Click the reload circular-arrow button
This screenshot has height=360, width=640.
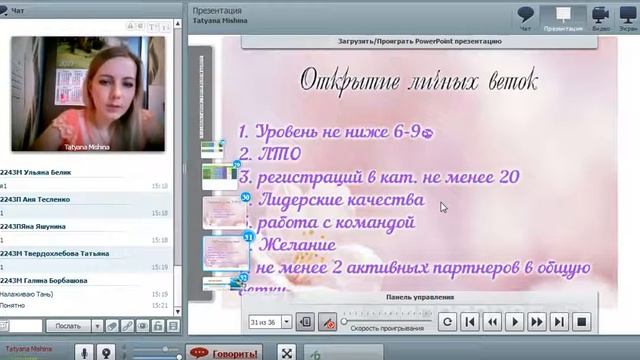click(x=447, y=322)
